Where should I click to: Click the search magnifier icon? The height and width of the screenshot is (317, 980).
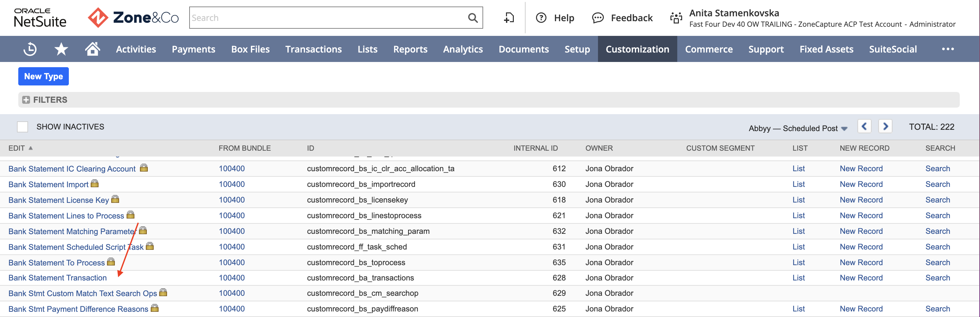pos(472,18)
